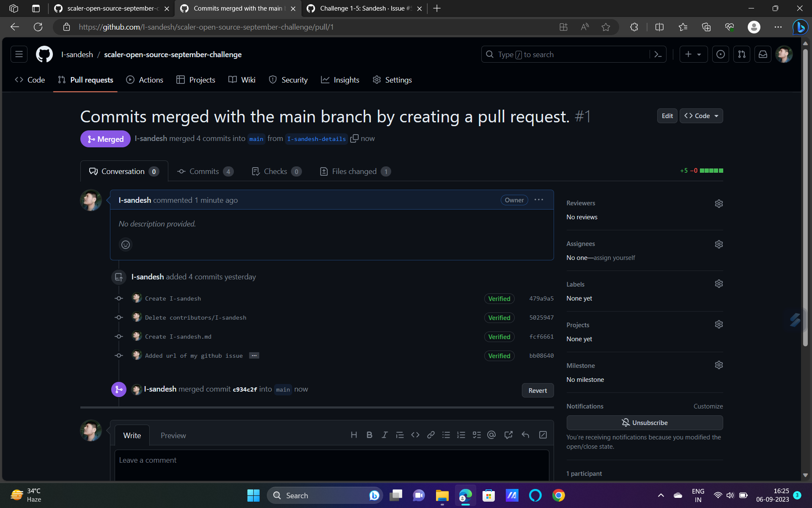Toggle the Unsubscribe notifications button
The width and height of the screenshot is (812, 508).
click(x=644, y=422)
